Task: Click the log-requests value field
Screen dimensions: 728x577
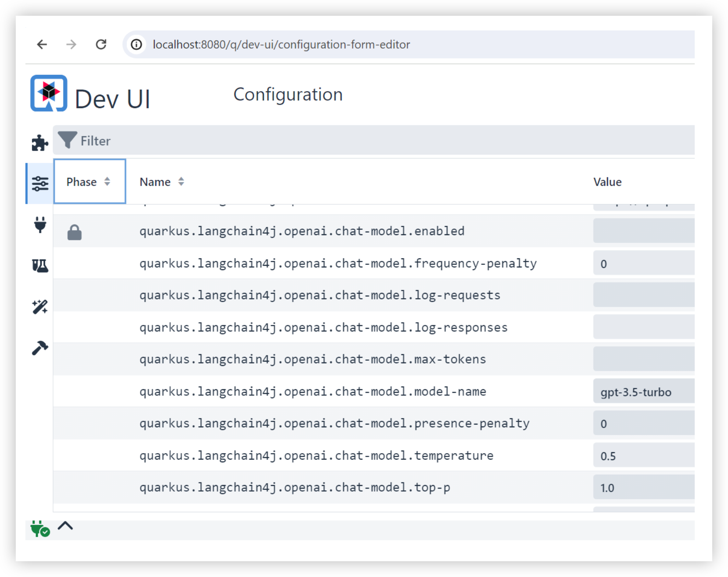Action: click(x=644, y=295)
